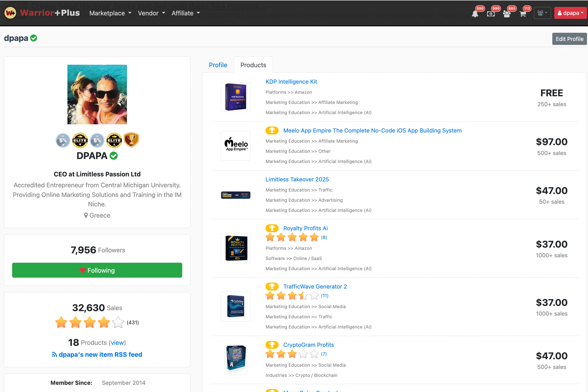The height and width of the screenshot is (392, 588).
Task: Click the Greece location pin icon
Action: pyautogui.click(x=86, y=215)
